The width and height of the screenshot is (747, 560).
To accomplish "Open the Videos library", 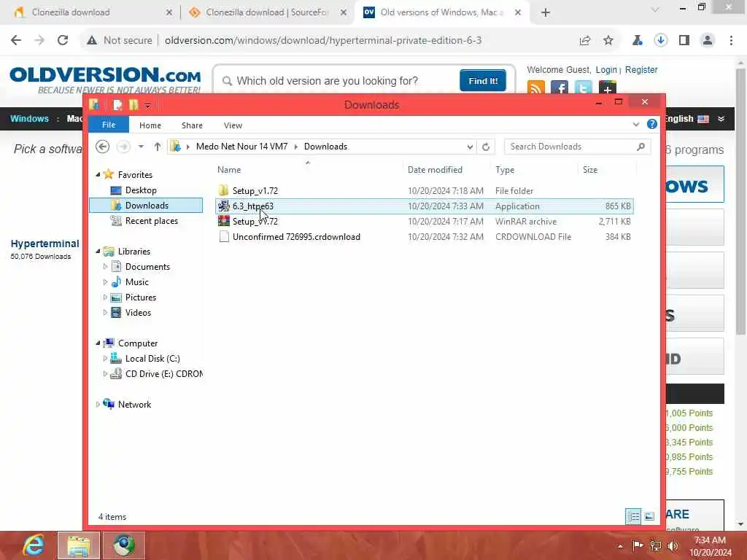I will (x=138, y=312).
